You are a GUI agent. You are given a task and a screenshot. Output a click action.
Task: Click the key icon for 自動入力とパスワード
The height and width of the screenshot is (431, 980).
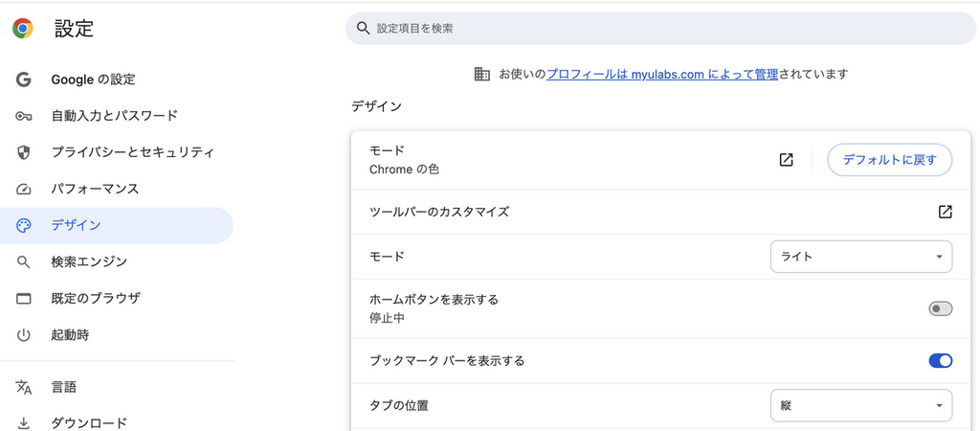click(x=24, y=116)
